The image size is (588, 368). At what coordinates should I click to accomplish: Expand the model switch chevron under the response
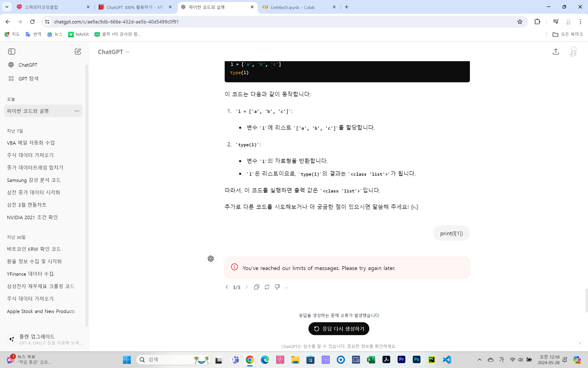tap(287, 288)
